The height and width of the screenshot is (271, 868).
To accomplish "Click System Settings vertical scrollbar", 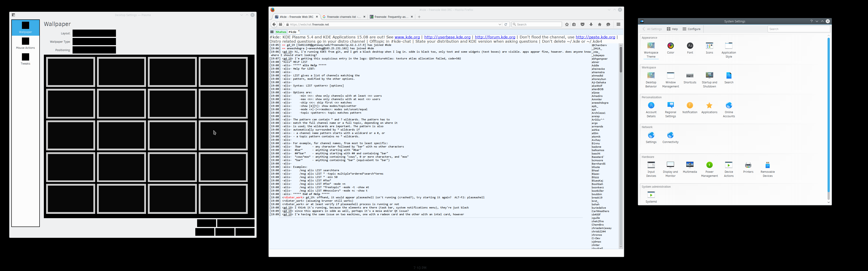I will 828,114.
